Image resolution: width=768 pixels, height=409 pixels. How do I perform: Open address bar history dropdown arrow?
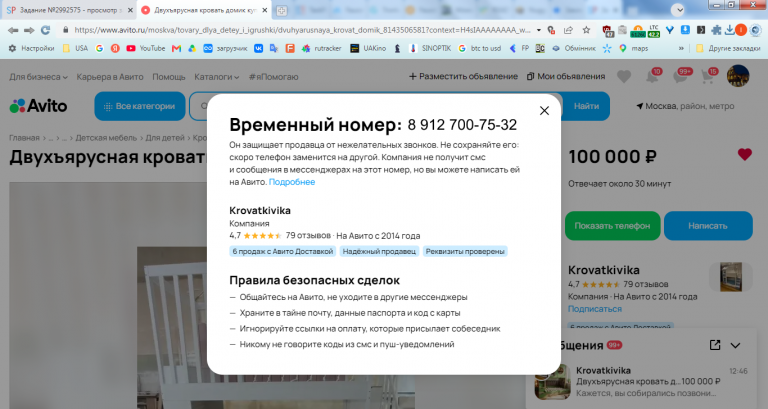tap(539, 30)
